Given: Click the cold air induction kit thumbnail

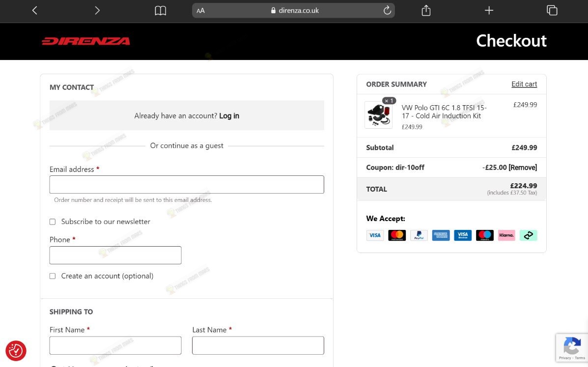Looking at the screenshot, I should click(x=378, y=115).
